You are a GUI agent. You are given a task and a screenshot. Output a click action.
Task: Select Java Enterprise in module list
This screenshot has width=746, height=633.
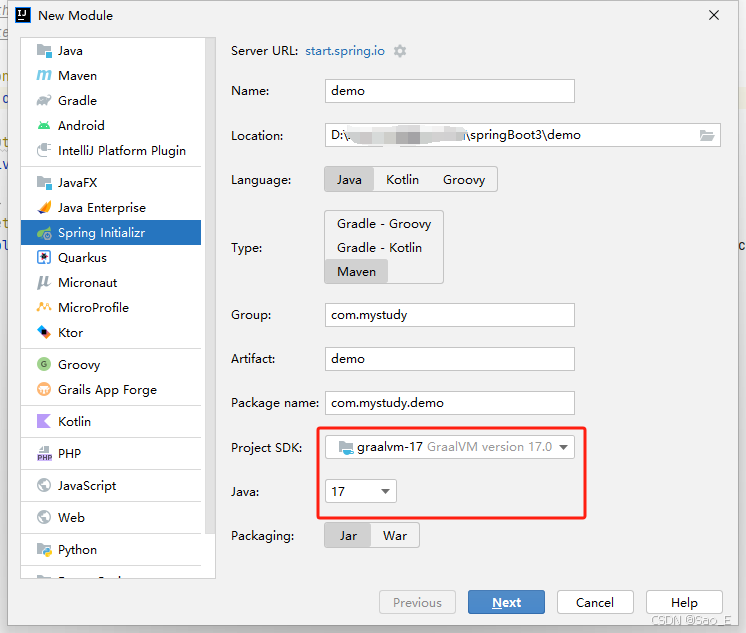[x=111, y=208]
